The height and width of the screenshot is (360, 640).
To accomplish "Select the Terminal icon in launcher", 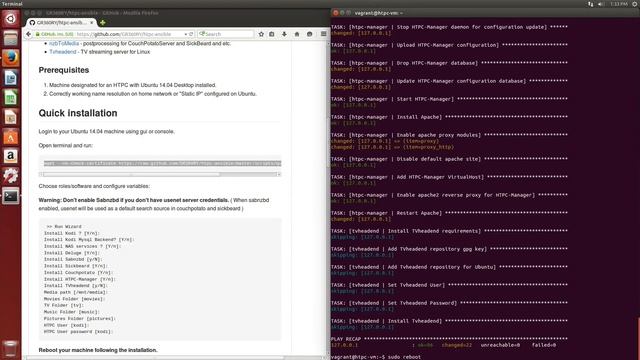I will pos(11,196).
